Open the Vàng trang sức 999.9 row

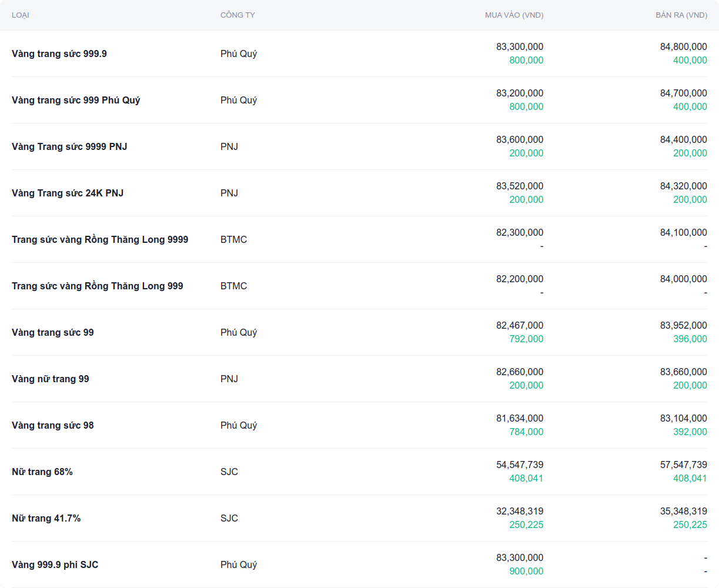point(59,54)
